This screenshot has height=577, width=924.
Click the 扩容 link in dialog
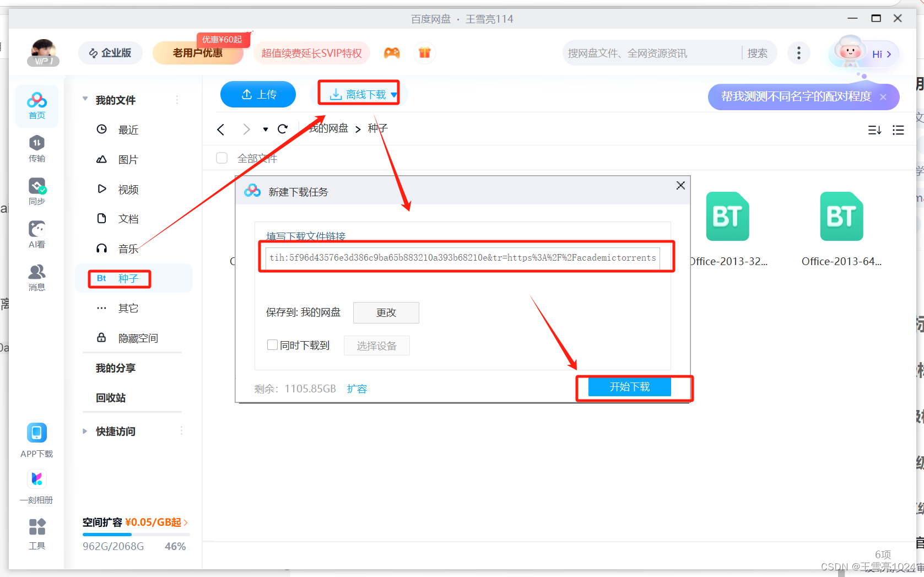pyautogui.click(x=357, y=389)
